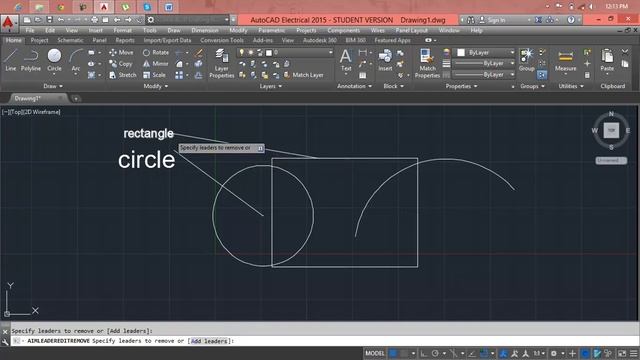Expand the Block panel

coord(393,86)
